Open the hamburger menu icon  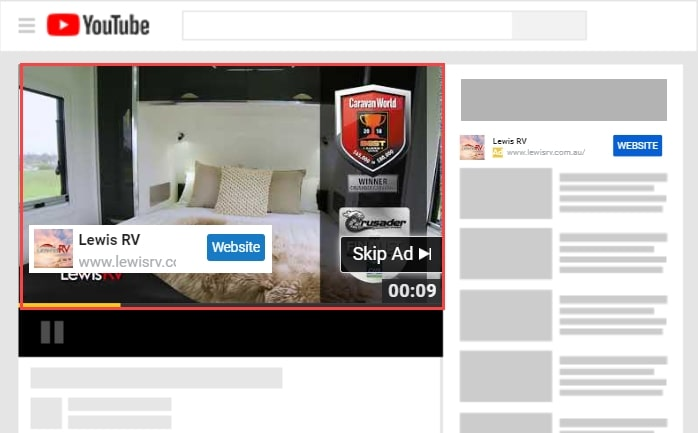[27, 25]
